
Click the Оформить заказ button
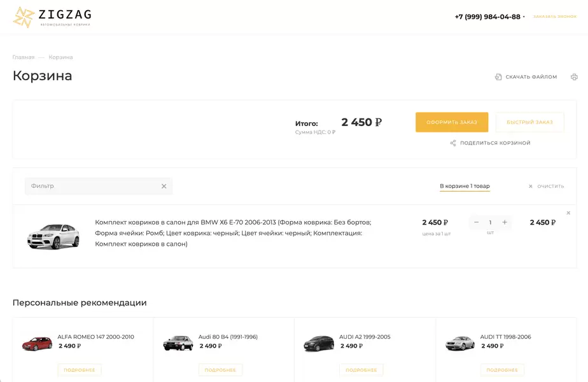[452, 122]
